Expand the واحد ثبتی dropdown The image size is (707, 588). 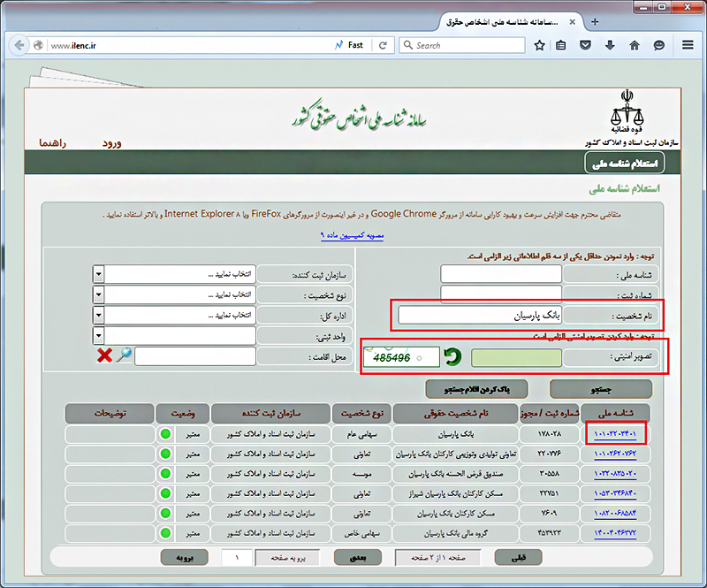pyautogui.click(x=98, y=335)
